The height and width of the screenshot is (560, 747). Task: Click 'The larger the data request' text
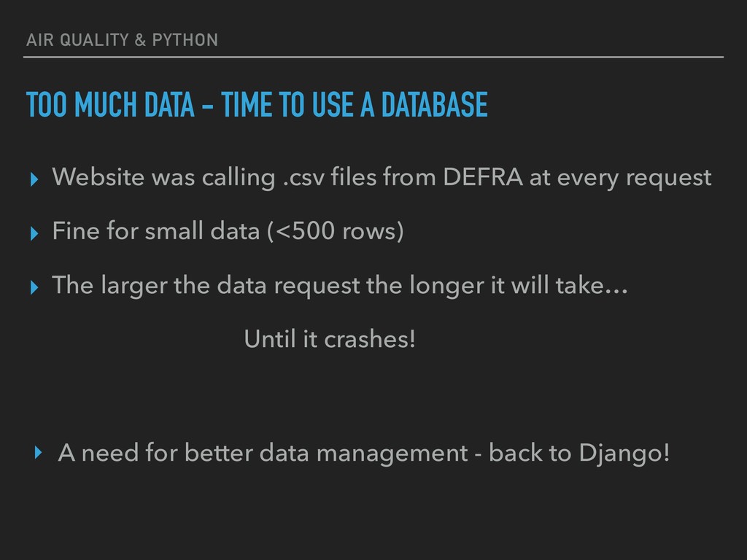206,286
